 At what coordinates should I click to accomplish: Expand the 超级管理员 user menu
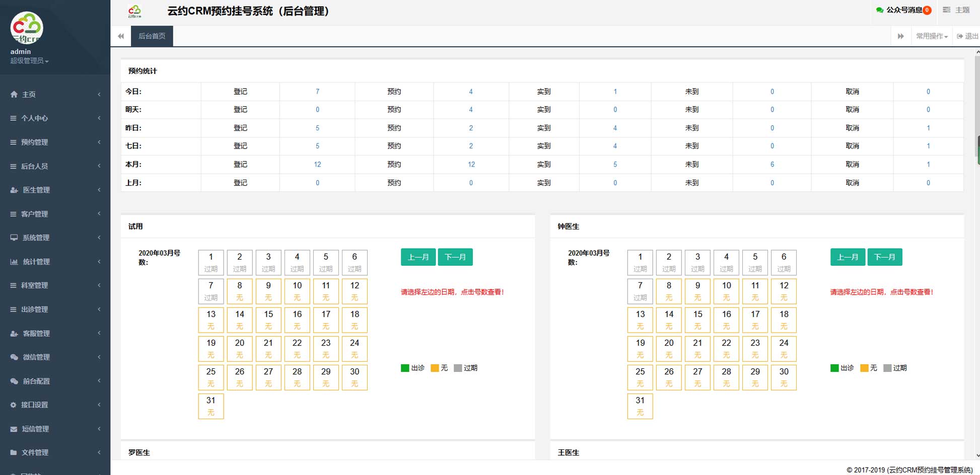[x=29, y=61]
